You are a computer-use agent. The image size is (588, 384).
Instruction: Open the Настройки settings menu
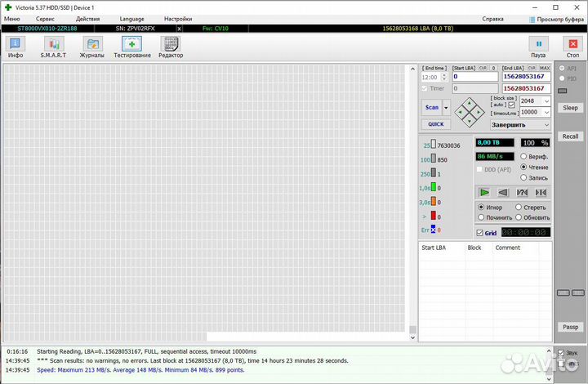point(178,18)
